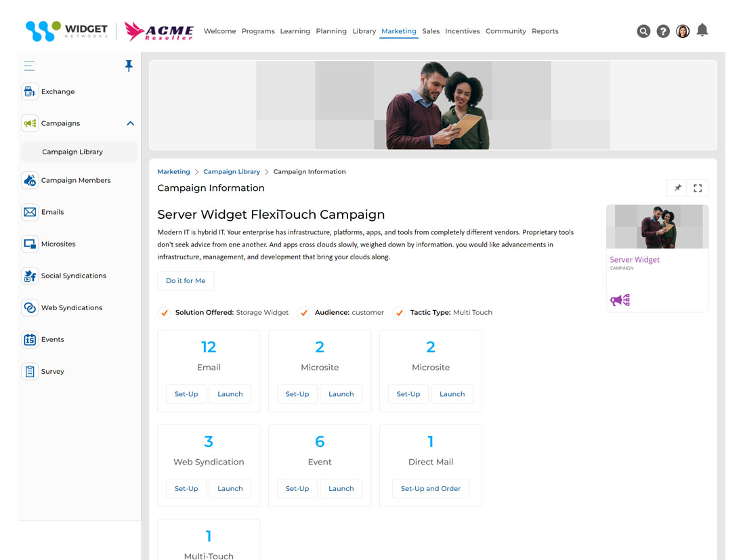Open Events via the calendar icon
Viewport: 743px width, 560px height.
29,339
